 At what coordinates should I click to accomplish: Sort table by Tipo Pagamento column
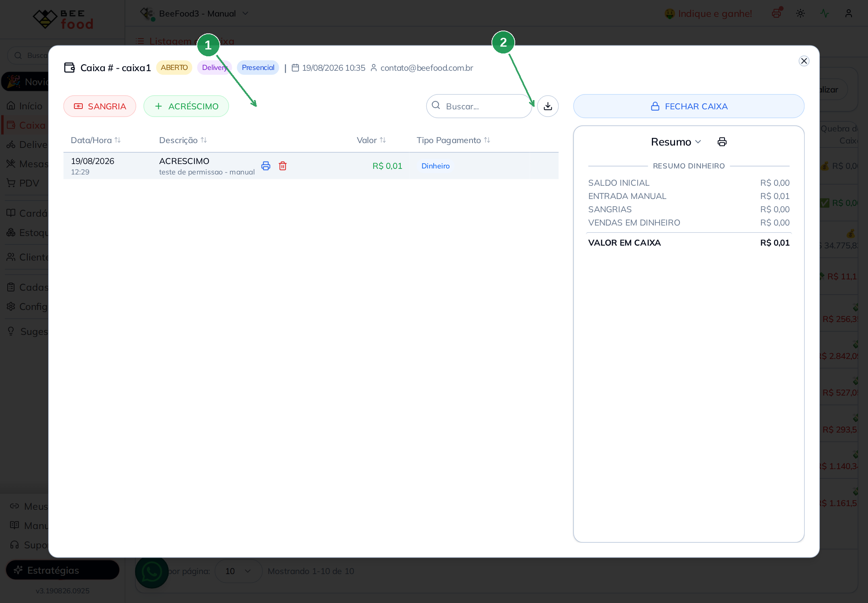[453, 140]
